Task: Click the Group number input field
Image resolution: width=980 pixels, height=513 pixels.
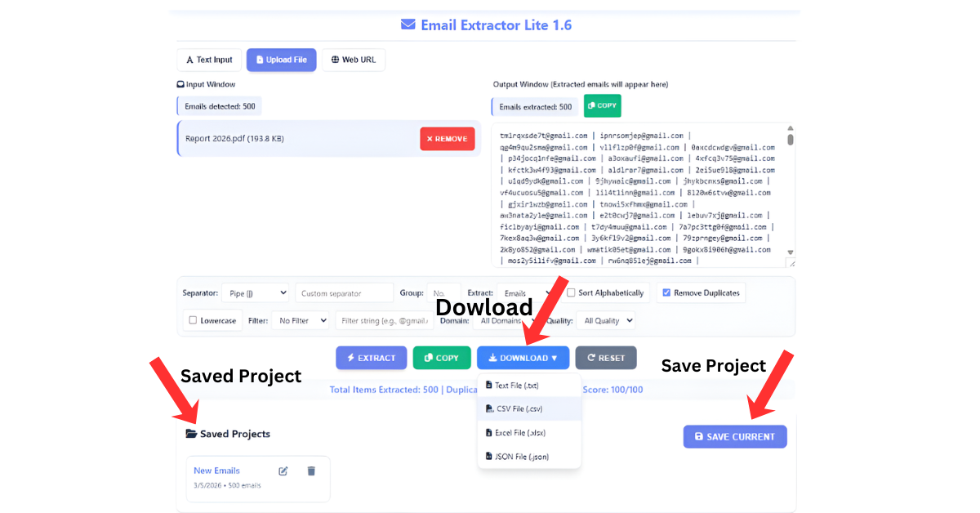Action: click(x=443, y=292)
